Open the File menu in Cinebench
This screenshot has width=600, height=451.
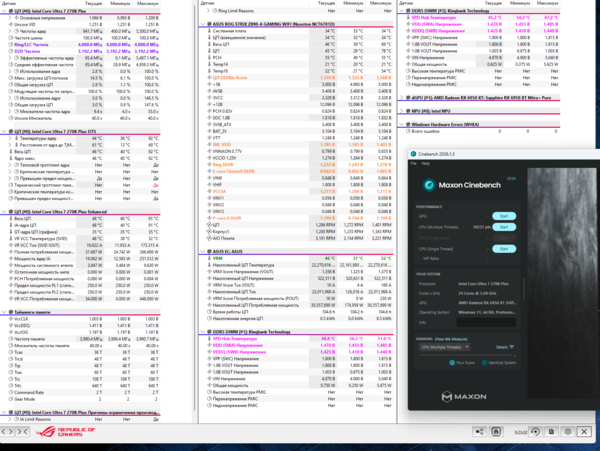(413, 163)
